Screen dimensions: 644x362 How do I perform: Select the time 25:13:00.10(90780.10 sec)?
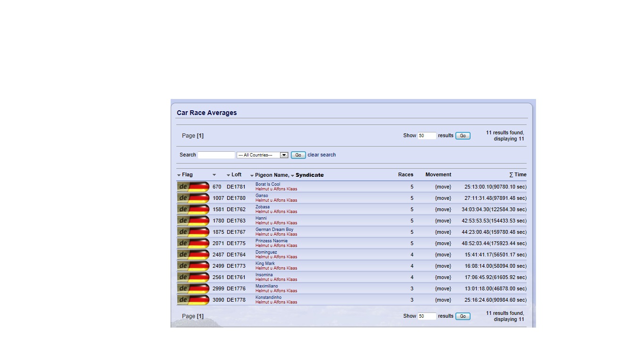pyautogui.click(x=495, y=187)
